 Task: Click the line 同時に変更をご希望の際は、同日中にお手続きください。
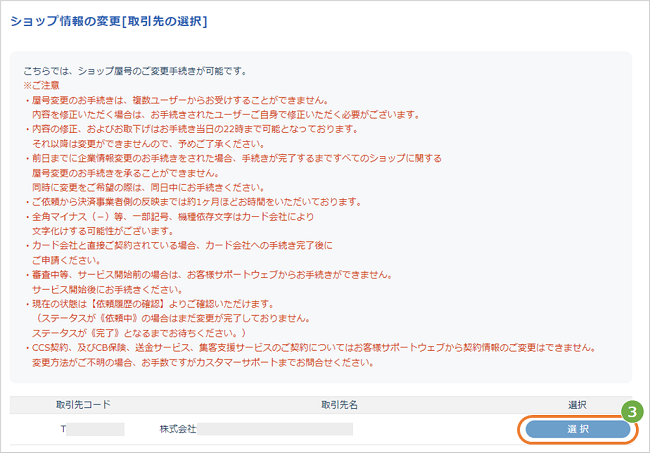[148, 187]
